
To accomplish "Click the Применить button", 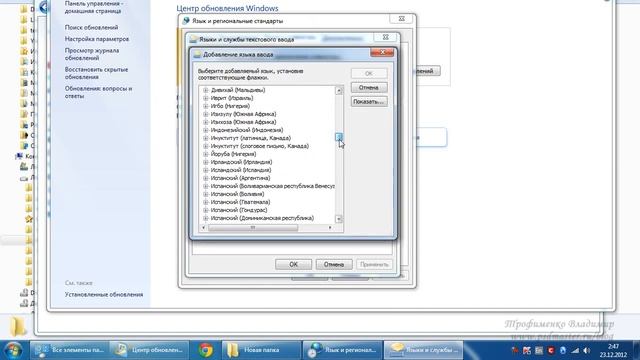I will pyautogui.click(x=374, y=264).
